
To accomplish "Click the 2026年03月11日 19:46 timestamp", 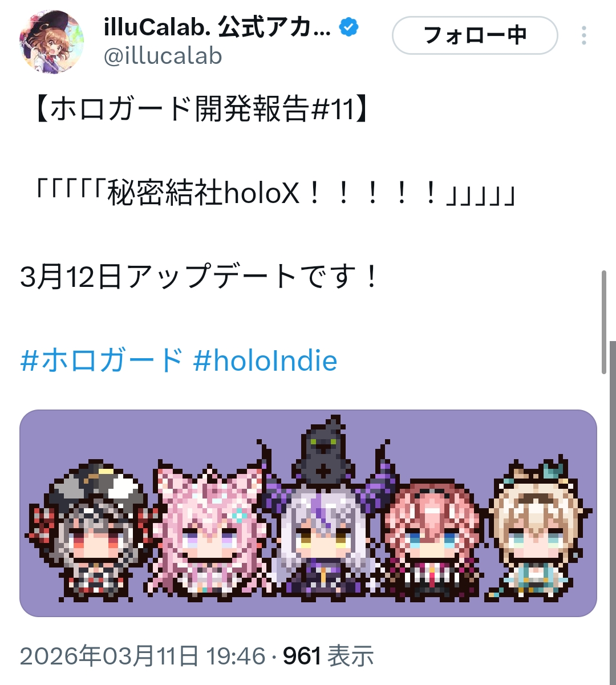I will point(143,656).
